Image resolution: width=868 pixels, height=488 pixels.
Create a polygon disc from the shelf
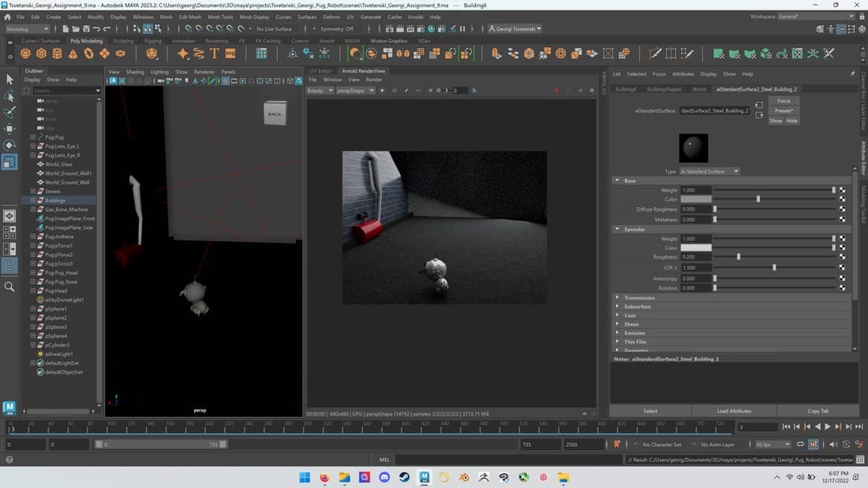pos(120,54)
